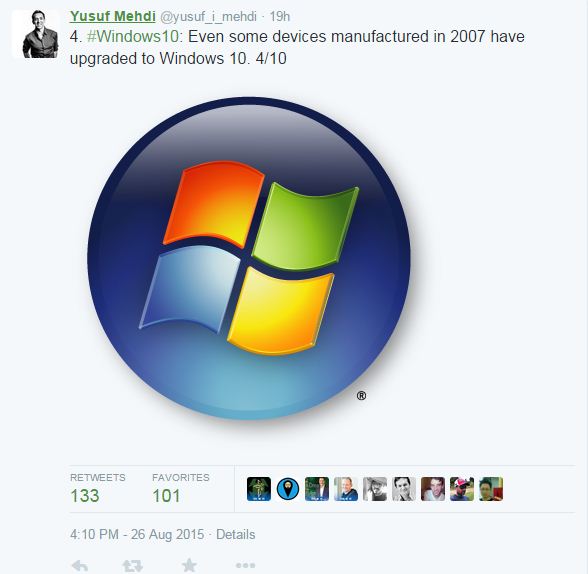
Task: Click the dark green emblem avatar
Action: click(x=259, y=489)
